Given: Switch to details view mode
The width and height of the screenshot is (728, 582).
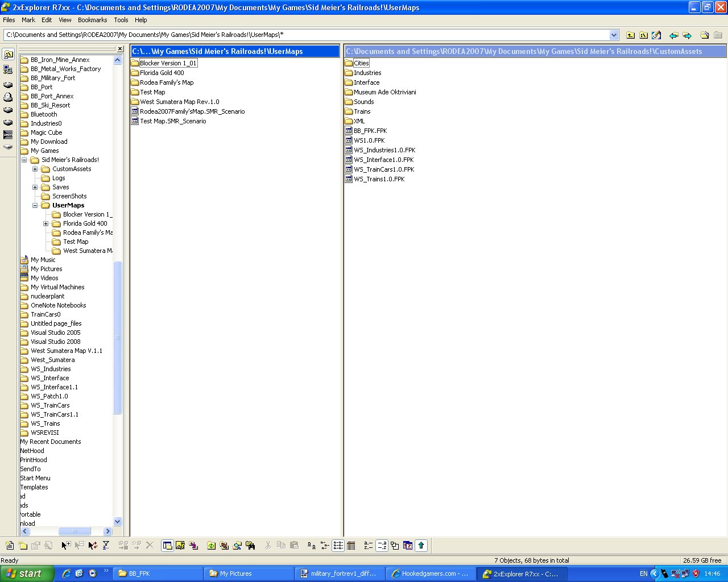Looking at the screenshot, I should [x=351, y=546].
